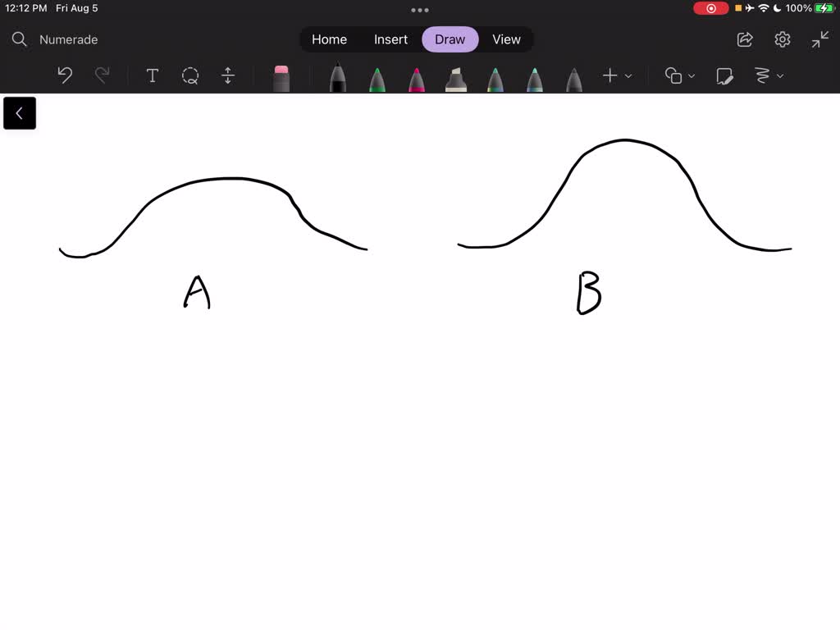Image resolution: width=840 pixels, height=630 pixels.
Task: Select the pink pen
Action: 416,75
